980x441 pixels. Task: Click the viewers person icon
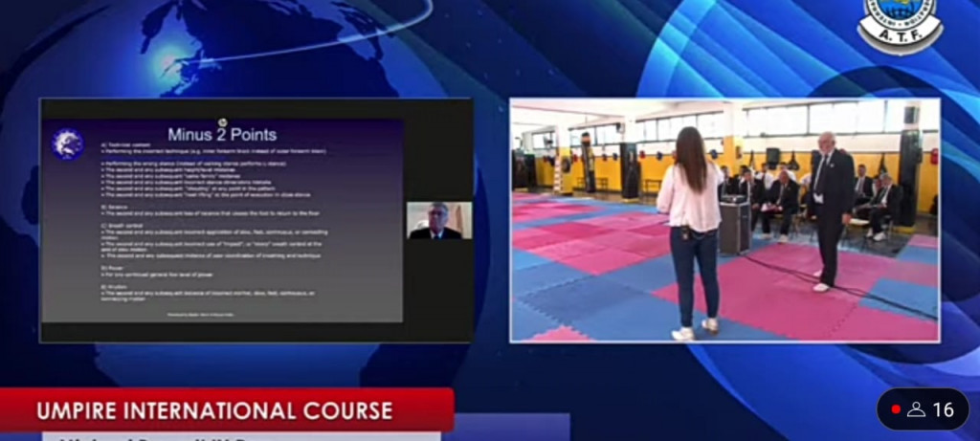point(916,409)
